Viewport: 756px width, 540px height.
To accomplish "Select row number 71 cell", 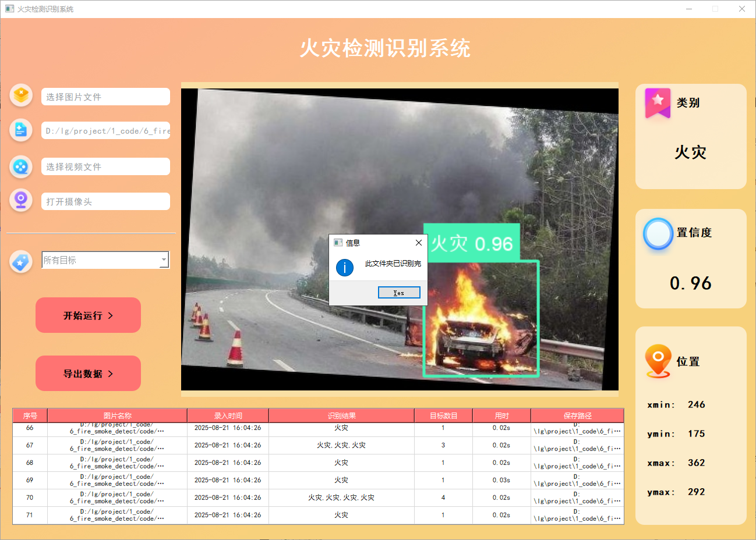I will (x=30, y=515).
